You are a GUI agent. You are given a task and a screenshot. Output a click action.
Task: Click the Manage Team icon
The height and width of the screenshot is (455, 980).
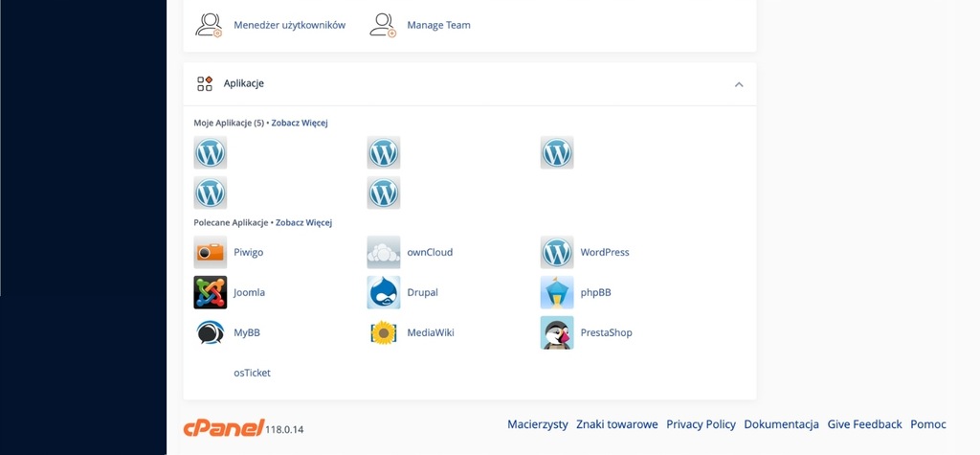(383, 25)
